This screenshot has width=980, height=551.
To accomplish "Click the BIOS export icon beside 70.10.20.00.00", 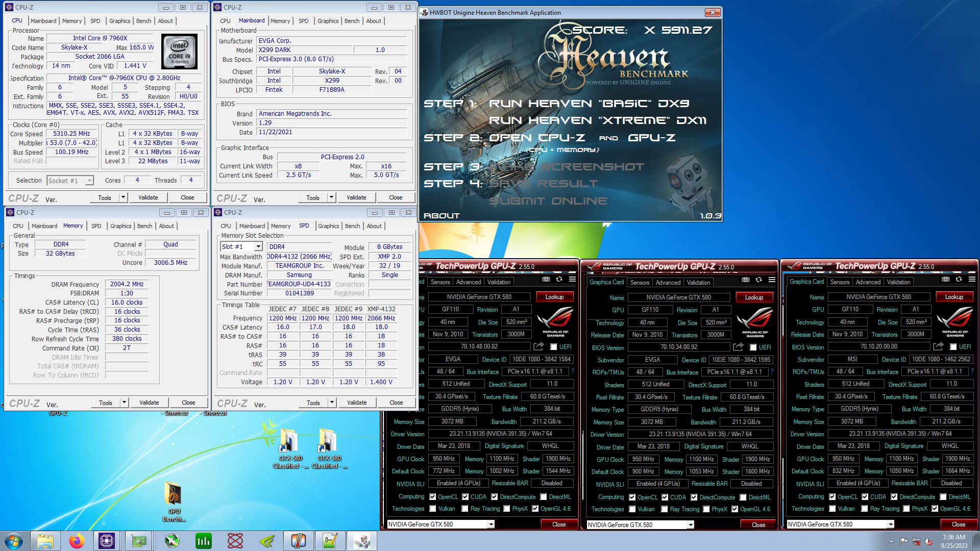I will [938, 346].
